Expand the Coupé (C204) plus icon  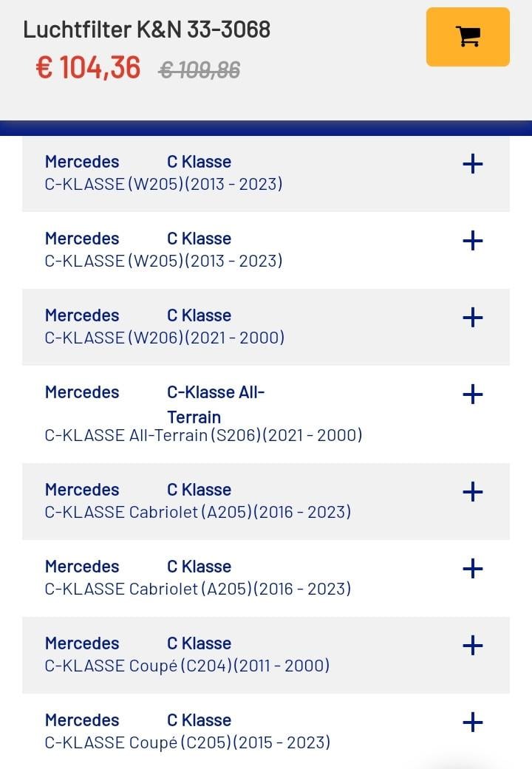pos(472,646)
